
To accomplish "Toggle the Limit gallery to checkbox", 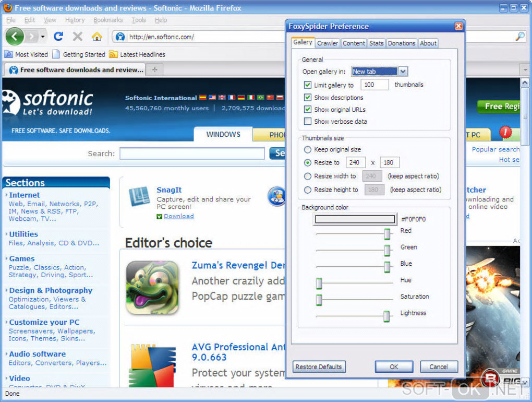I will click(x=308, y=85).
